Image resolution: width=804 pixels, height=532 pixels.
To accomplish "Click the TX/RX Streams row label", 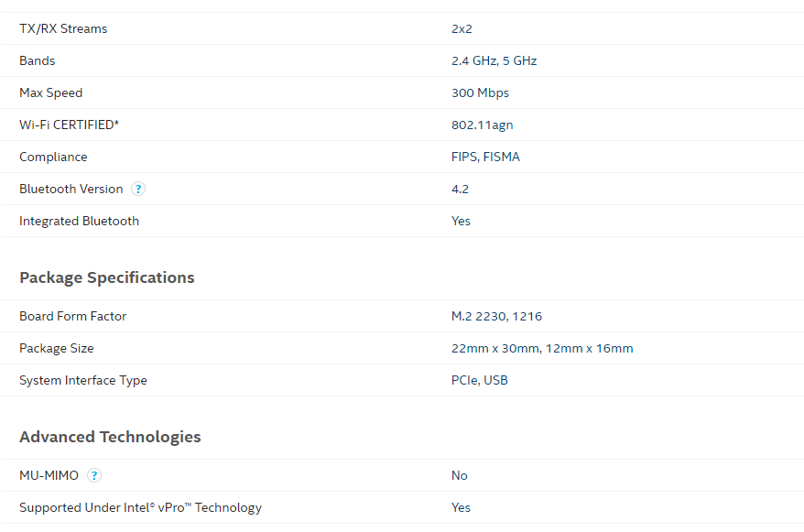I will (63, 28).
